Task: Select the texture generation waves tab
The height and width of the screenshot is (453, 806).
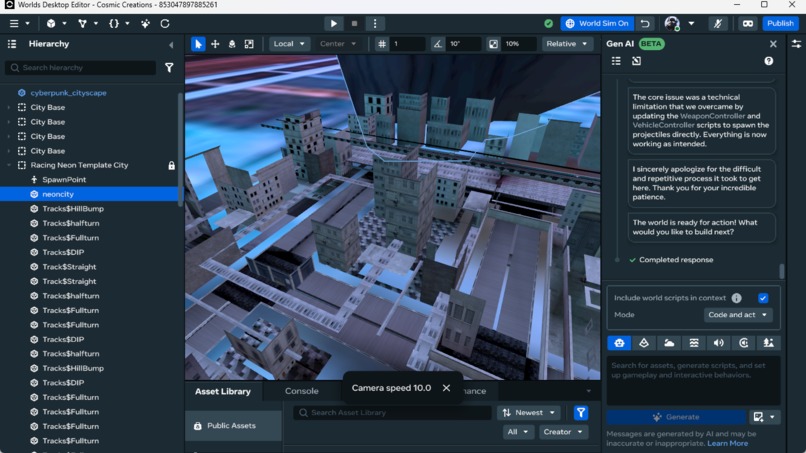Action: [x=694, y=343]
